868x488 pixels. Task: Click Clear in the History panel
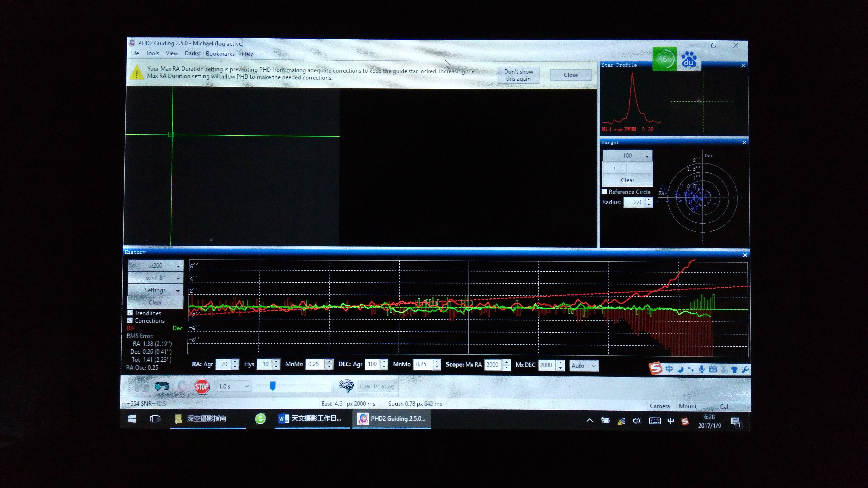point(155,302)
